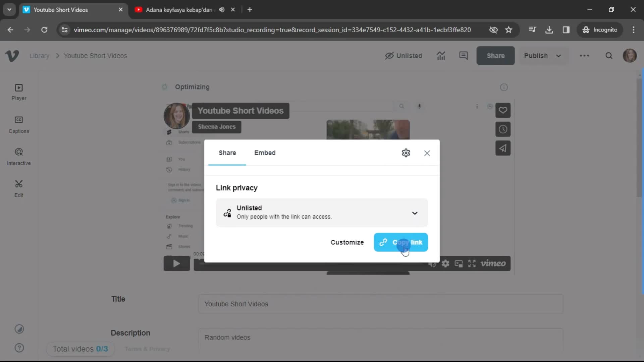Image resolution: width=644 pixels, height=362 pixels.
Task: Toggle video favorite heart icon
Action: [x=503, y=110]
